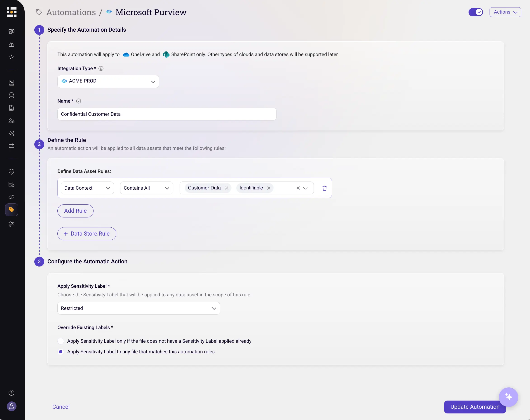Viewport: 530px width, 420px height.
Task: Click the Name field info icon
Action: click(79, 101)
